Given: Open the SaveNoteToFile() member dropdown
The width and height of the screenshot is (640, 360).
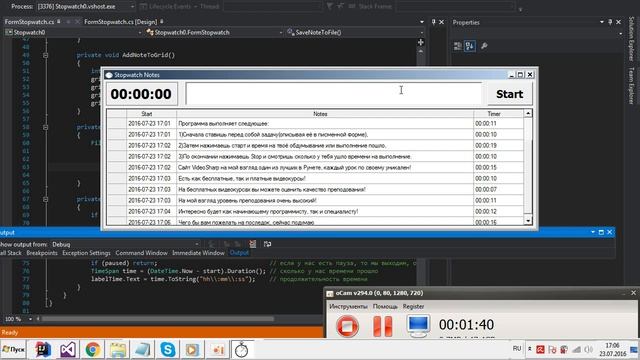Looking at the screenshot, I should click(x=422, y=32).
